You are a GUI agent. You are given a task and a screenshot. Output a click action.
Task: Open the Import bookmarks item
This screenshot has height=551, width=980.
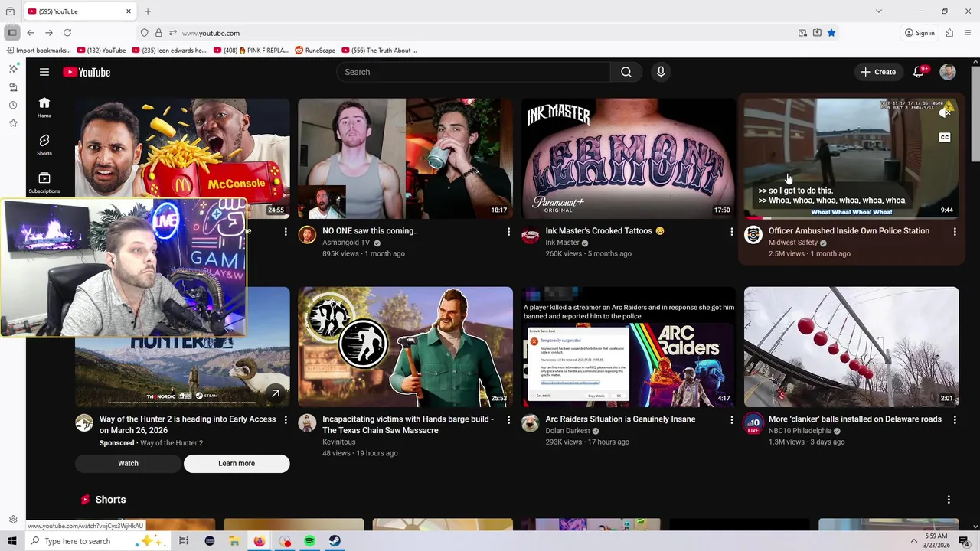38,51
